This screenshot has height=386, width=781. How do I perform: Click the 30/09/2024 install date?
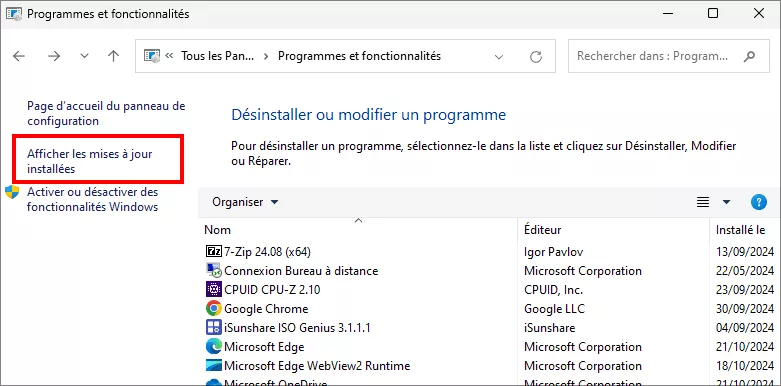click(x=745, y=309)
